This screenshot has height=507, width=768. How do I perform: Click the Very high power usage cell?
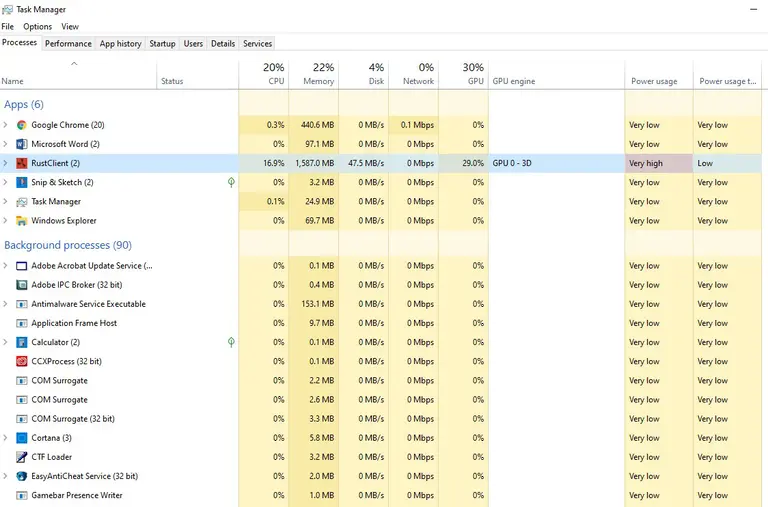click(659, 163)
